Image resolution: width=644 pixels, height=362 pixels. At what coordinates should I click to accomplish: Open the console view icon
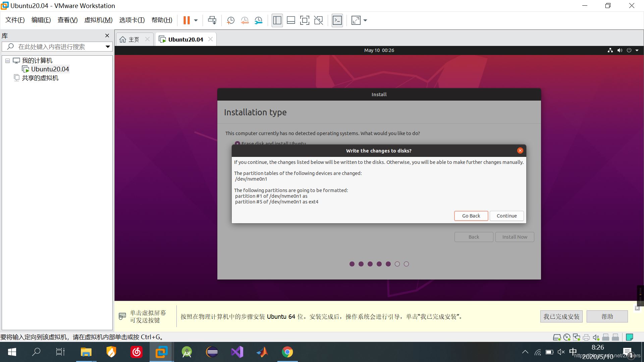coord(337,20)
